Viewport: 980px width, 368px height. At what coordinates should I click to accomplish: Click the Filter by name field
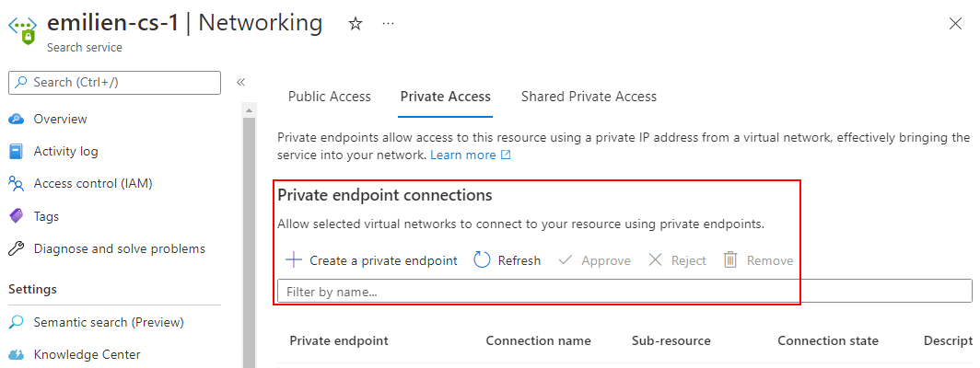pyautogui.click(x=624, y=292)
